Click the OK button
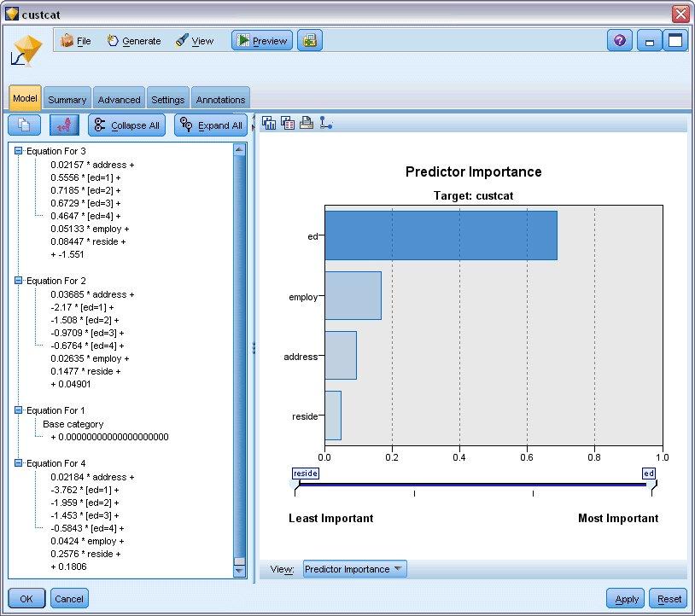This screenshot has width=695, height=616. [26, 599]
